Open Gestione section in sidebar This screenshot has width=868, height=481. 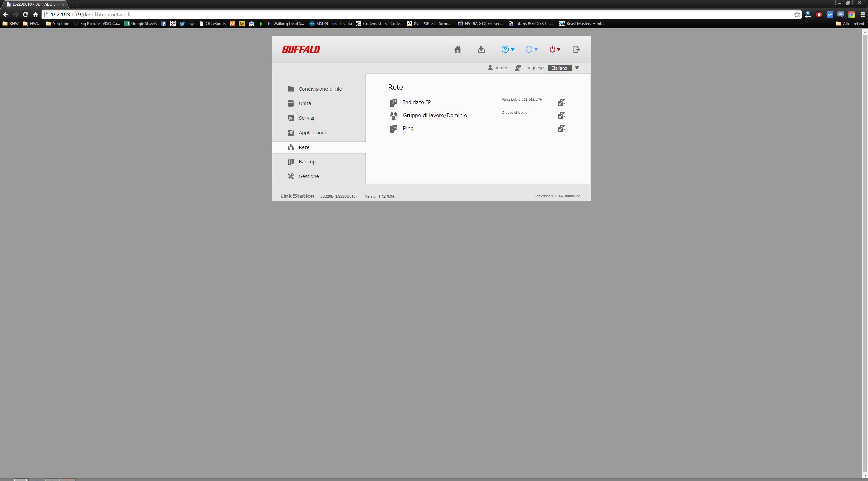[308, 176]
